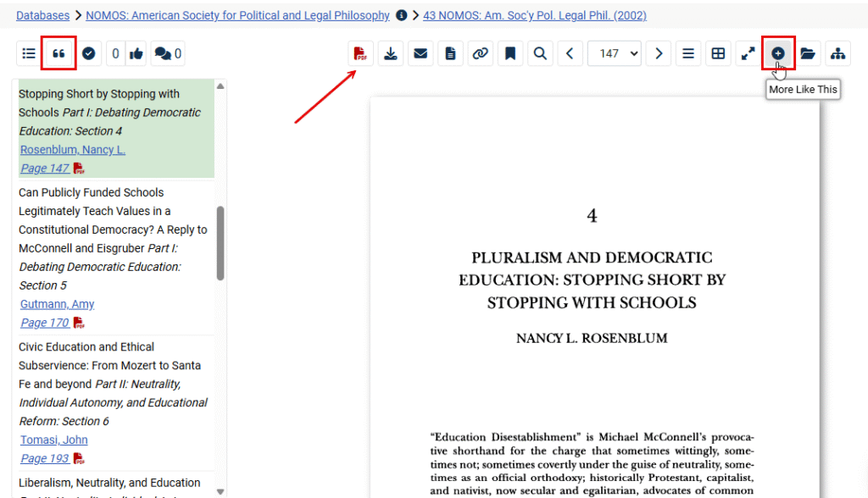
Task: Email this document via envelope icon
Action: 420,53
